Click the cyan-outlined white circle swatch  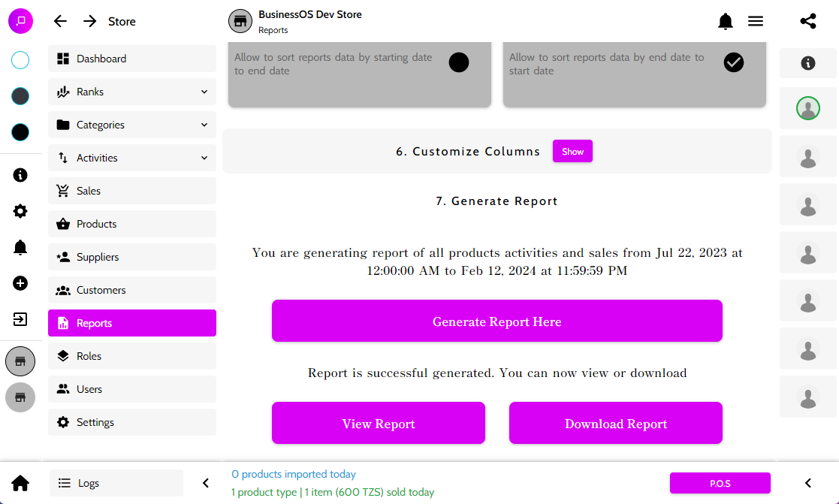point(20,60)
